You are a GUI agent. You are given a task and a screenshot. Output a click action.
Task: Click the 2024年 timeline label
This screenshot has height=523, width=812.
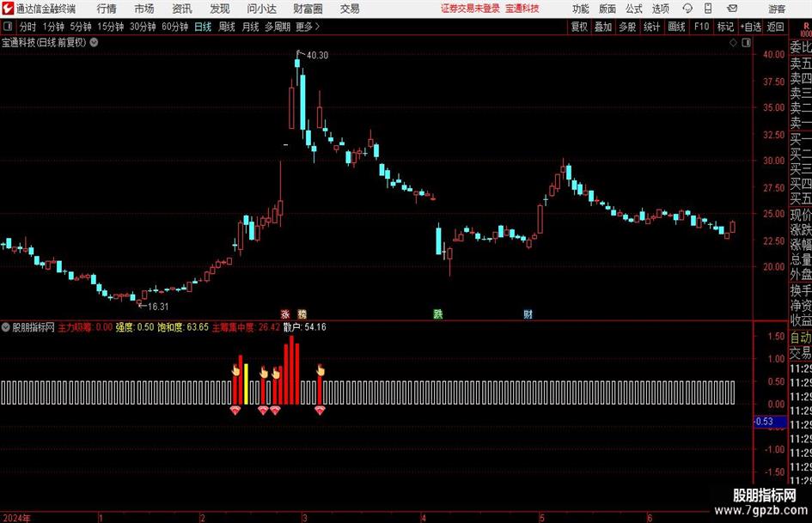click(16, 518)
